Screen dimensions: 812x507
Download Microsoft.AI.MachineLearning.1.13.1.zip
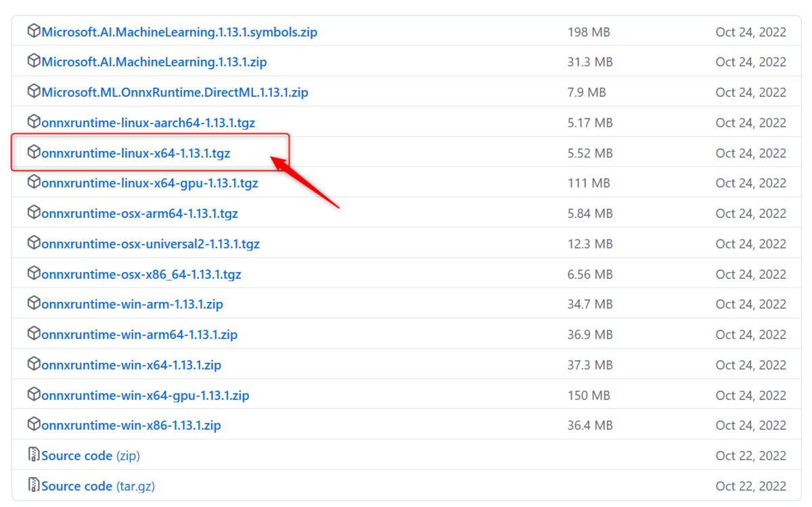[154, 62]
